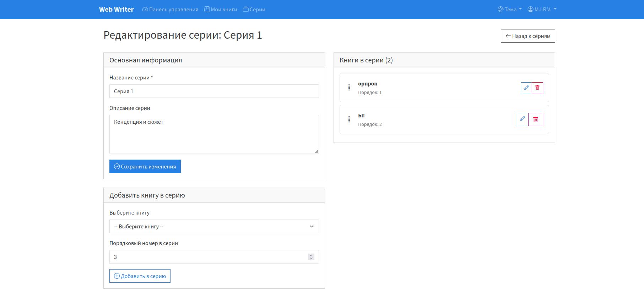Click the drag handle of book ы!
Screen dimensions: 644x305
coord(349,120)
